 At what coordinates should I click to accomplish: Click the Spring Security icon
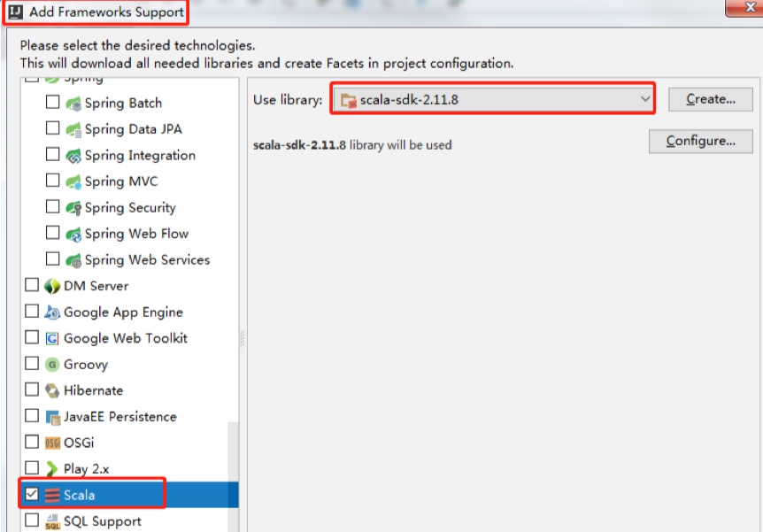[73, 208]
